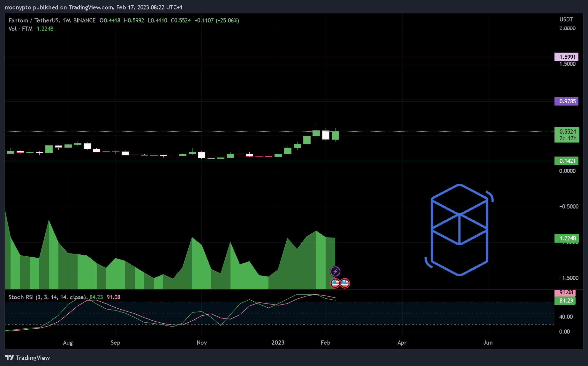The height and width of the screenshot is (366, 588).
Task: Click the 84.23 Stoch RSI axis label
Action: coord(565,301)
